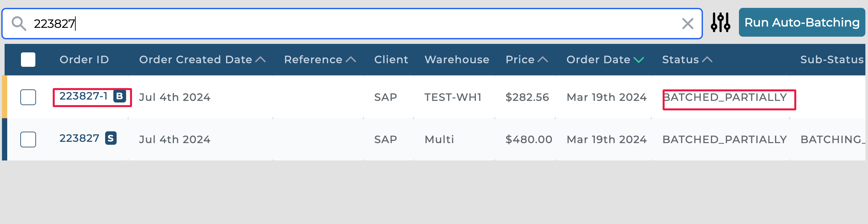Sort by the Reference column arrow
This screenshot has height=224, width=868.
coord(351,60)
